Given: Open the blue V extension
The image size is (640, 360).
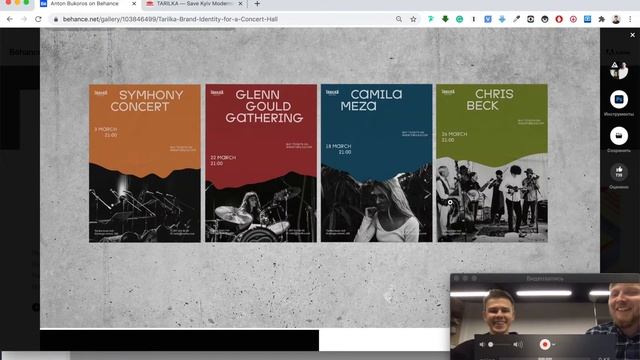Looking at the screenshot, I should click(x=488, y=19).
